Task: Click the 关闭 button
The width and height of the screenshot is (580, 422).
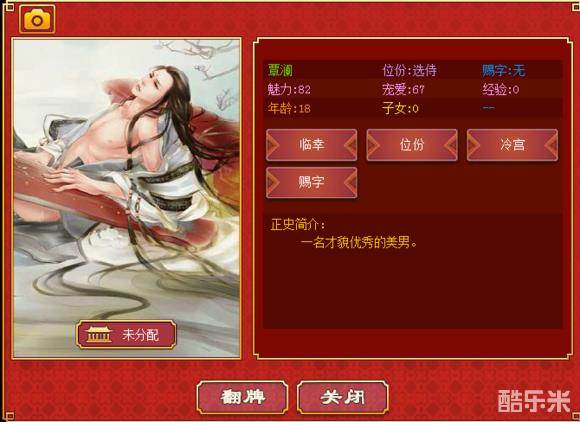Action: click(343, 398)
